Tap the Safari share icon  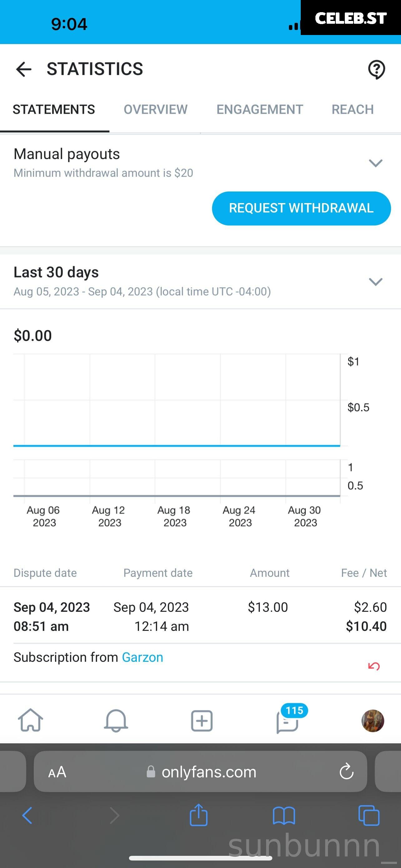pyautogui.click(x=198, y=815)
